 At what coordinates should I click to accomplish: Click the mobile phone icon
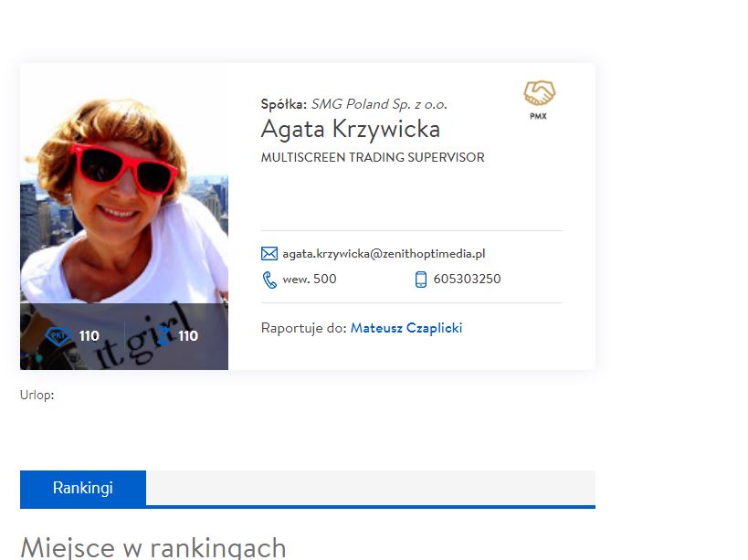[x=421, y=280]
